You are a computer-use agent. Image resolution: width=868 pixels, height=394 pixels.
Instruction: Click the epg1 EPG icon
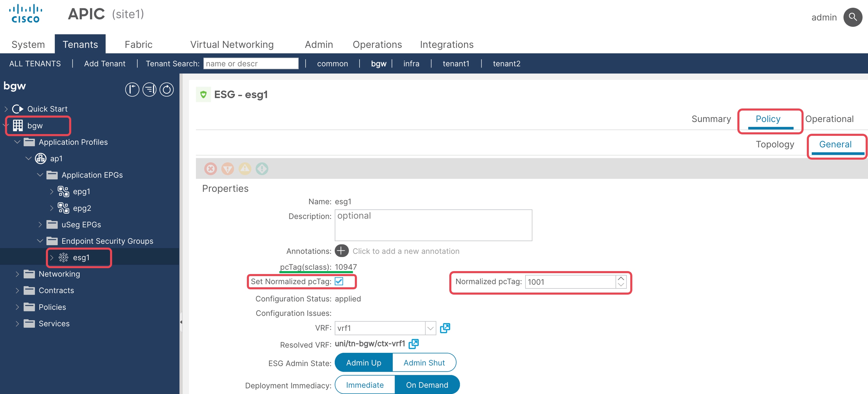tap(63, 191)
